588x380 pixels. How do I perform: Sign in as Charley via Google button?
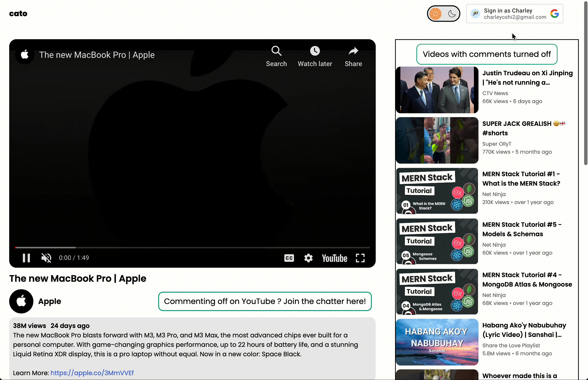tap(514, 14)
